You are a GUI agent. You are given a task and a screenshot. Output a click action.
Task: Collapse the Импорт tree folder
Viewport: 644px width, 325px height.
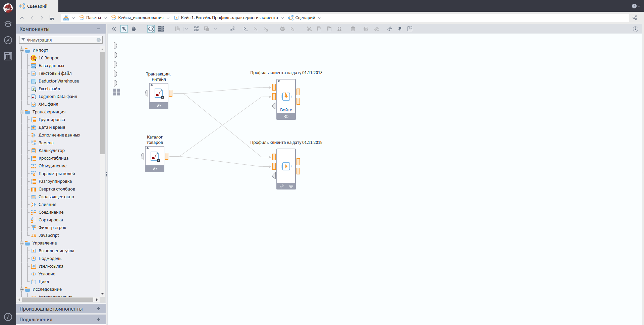tap(22, 50)
